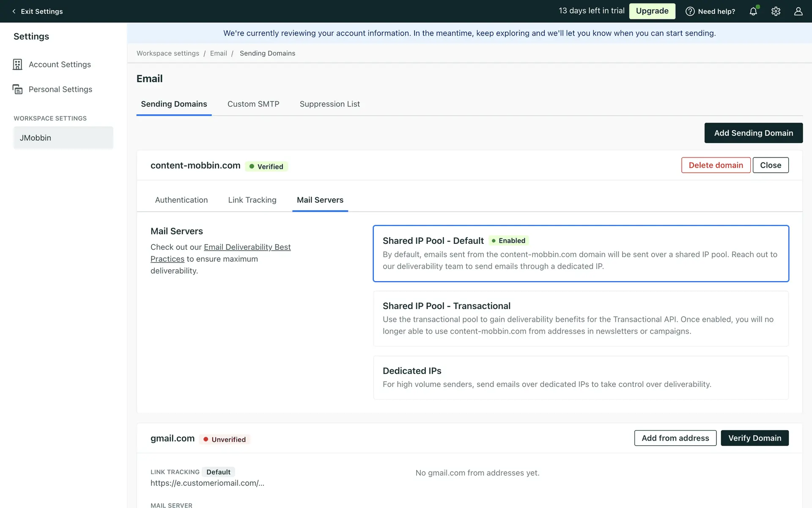Click the Personal Settings icon
Screen dimensions: 812x508
click(17, 89)
